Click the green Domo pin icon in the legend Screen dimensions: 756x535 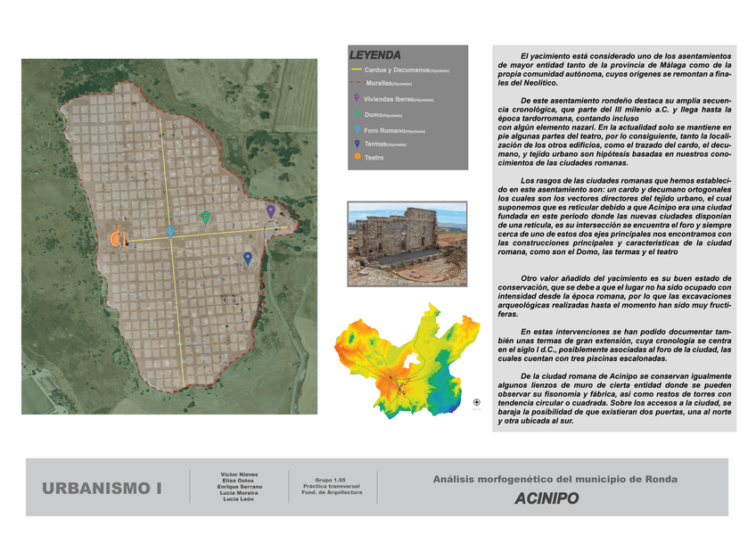pos(357,114)
